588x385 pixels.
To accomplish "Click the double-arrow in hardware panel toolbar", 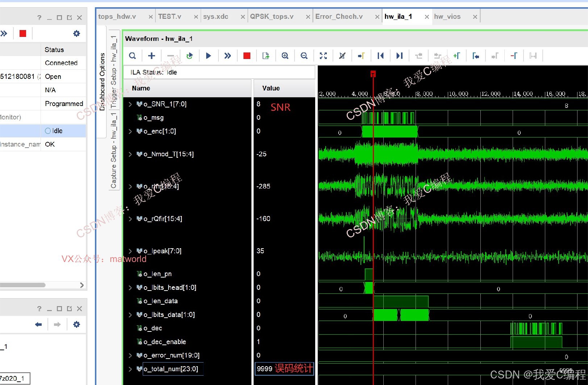I will [x=4, y=34].
